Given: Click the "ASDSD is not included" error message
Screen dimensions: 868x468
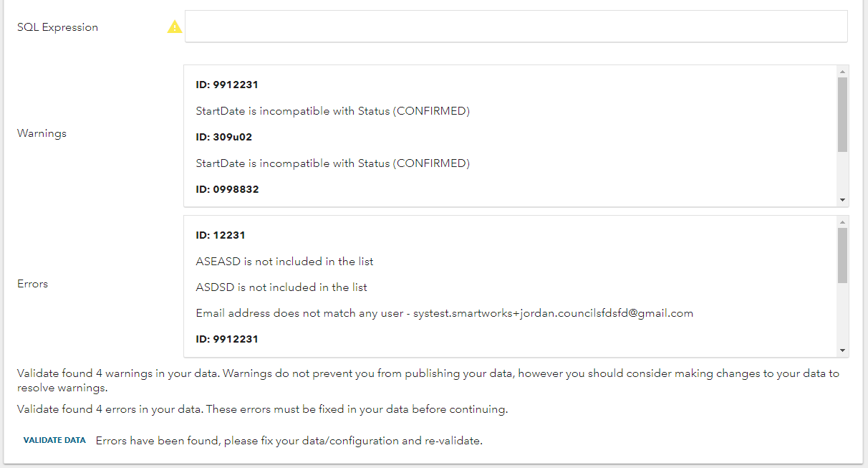Looking at the screenshot, I should 281,287.
